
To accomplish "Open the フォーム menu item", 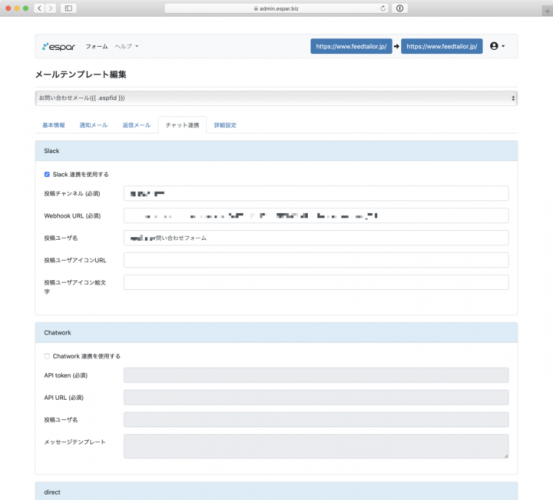I will pos(97,46).
